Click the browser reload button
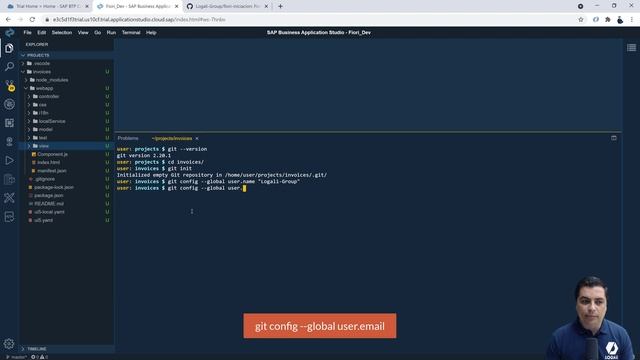Viewport: 640px width, 360px height. point(32,19)
